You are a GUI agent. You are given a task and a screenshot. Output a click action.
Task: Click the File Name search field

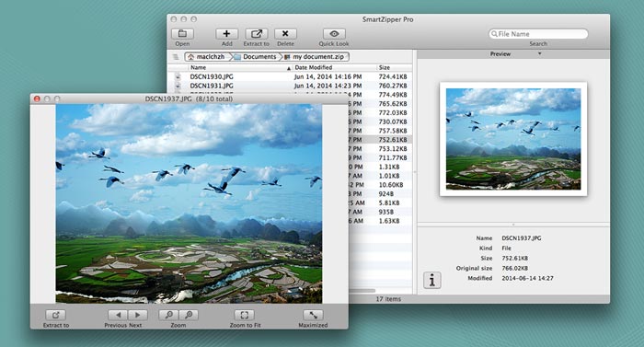tap(538, 34)
